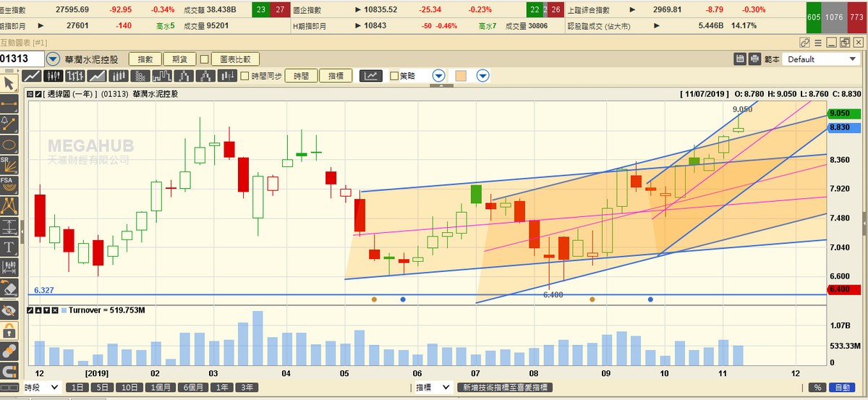Viewport: 868px width, 400px height.
Task: Click the chart-line indicator toolbar icon
Action: [x=371, y=75]
